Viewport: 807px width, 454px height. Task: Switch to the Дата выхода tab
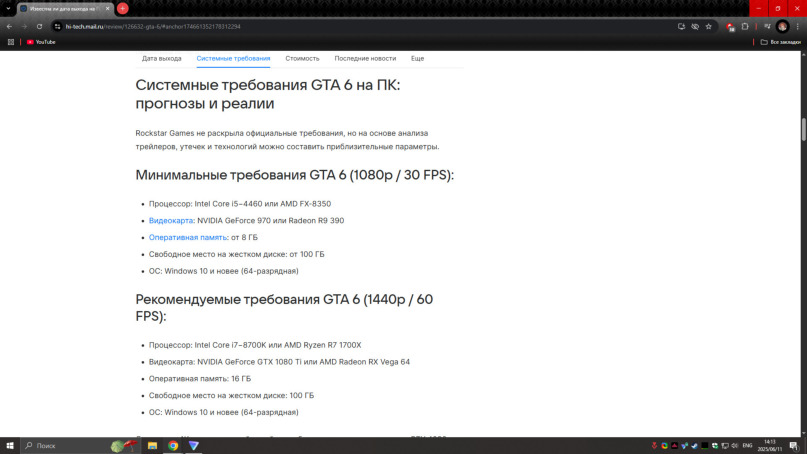click(x=162, y=59)
